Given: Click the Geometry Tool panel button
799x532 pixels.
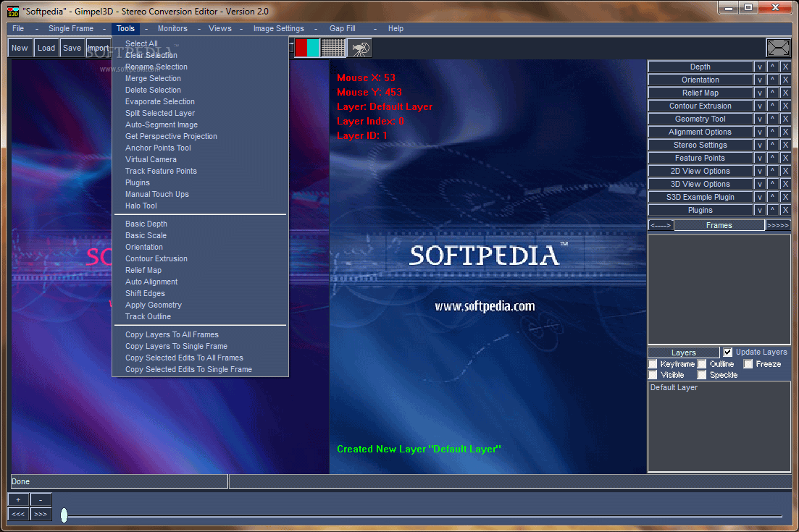Looking at the screenshot, I should tap(700, 119).
